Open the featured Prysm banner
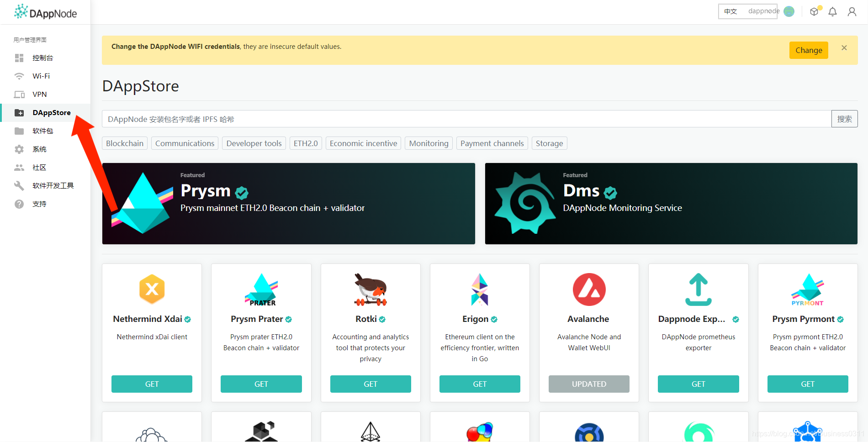 coord(289,204)
